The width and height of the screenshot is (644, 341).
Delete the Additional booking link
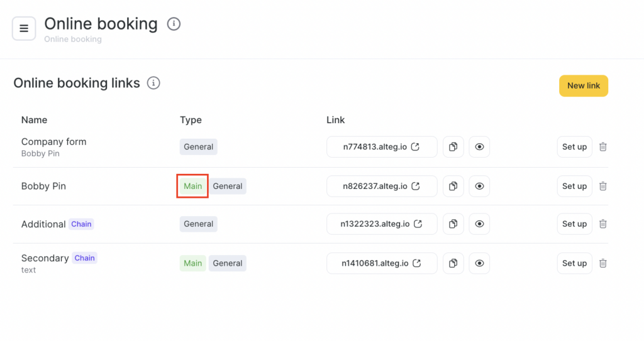(x=602, y=224)
